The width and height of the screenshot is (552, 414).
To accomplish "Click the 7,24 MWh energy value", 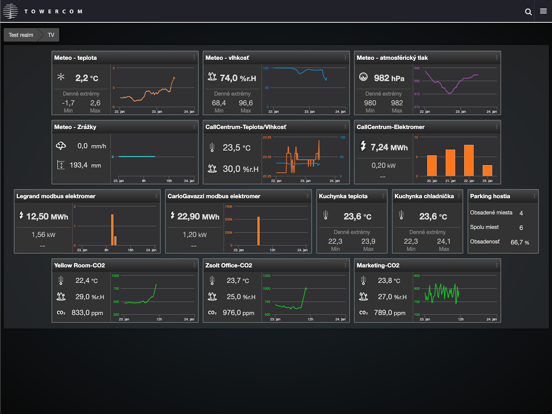I will pyautogui.click(x=389, y=147).
